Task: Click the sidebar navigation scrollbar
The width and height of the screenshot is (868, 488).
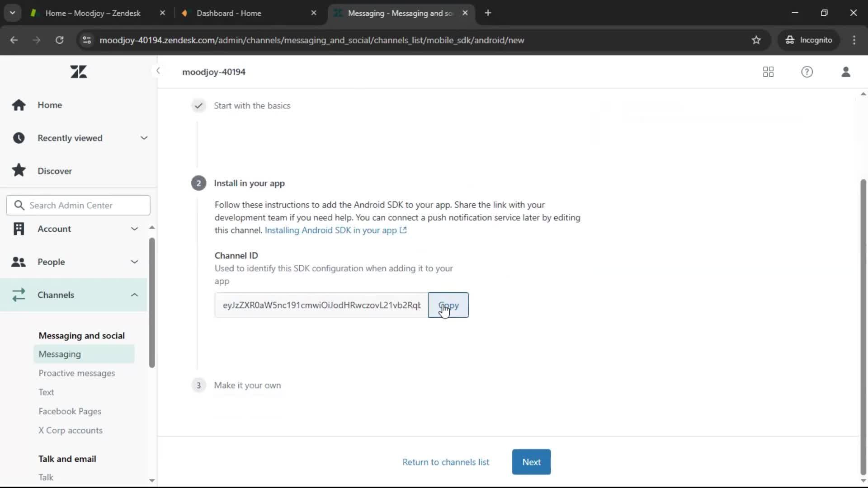Action: coord(152,302)
